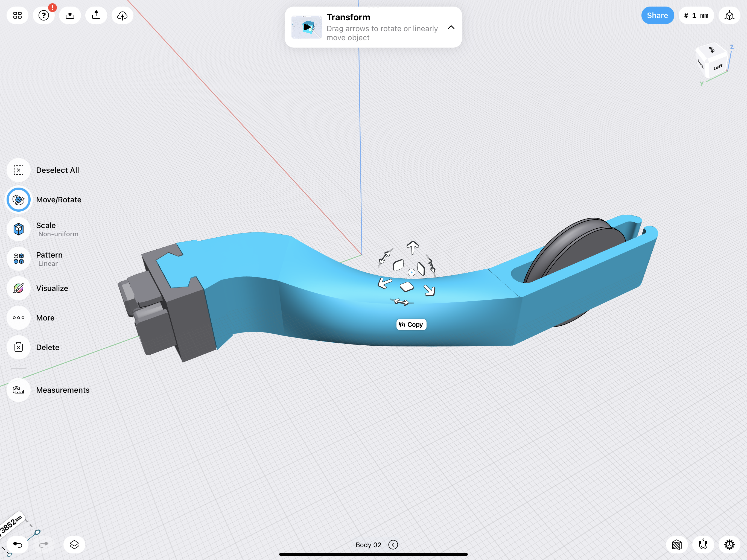
Task: Toggle the snap magnet icon
Action: 703,544
